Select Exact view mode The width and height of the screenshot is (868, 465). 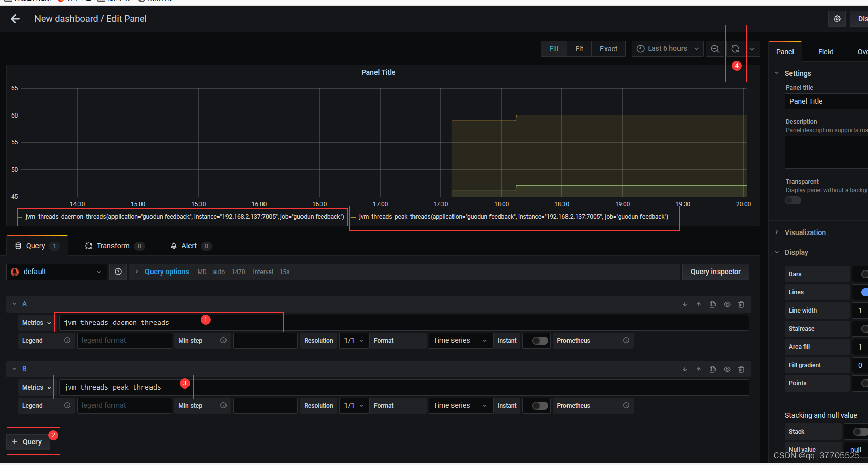point(609,49)
